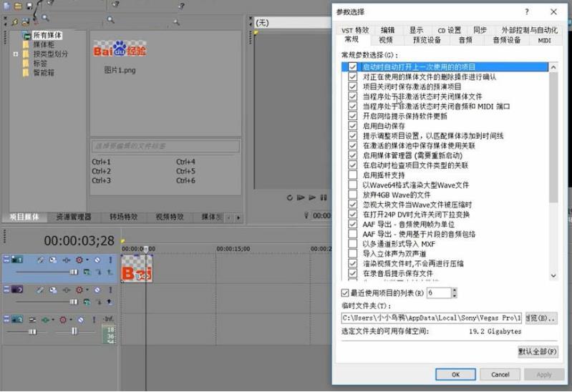Click the audio track 3 volume slider handle
The width and height of the screenshot is (572, 392).
pyautogui.click(x=33, y=331)
